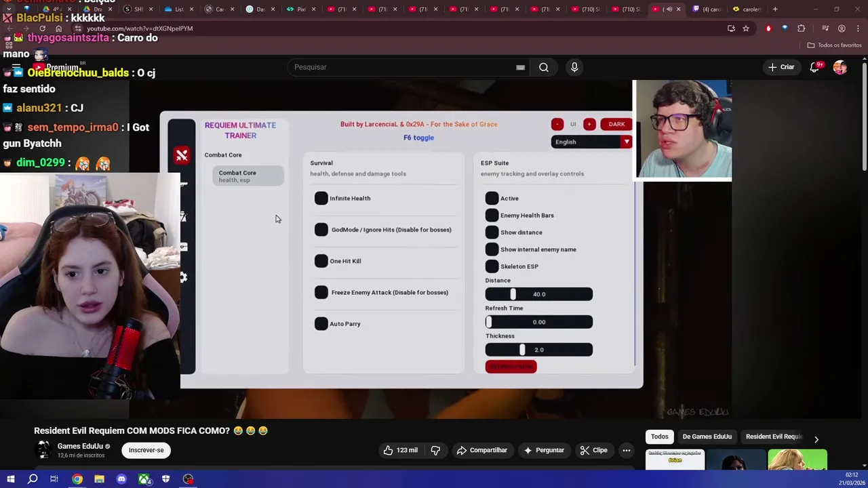Increase UI scale with plus button
This screenshot has height=488, width=868.
tap(589, 124)
